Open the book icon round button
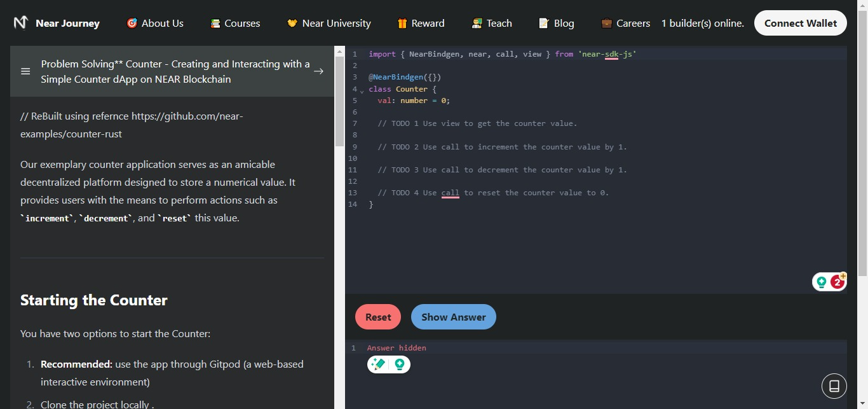 (834, 386)
